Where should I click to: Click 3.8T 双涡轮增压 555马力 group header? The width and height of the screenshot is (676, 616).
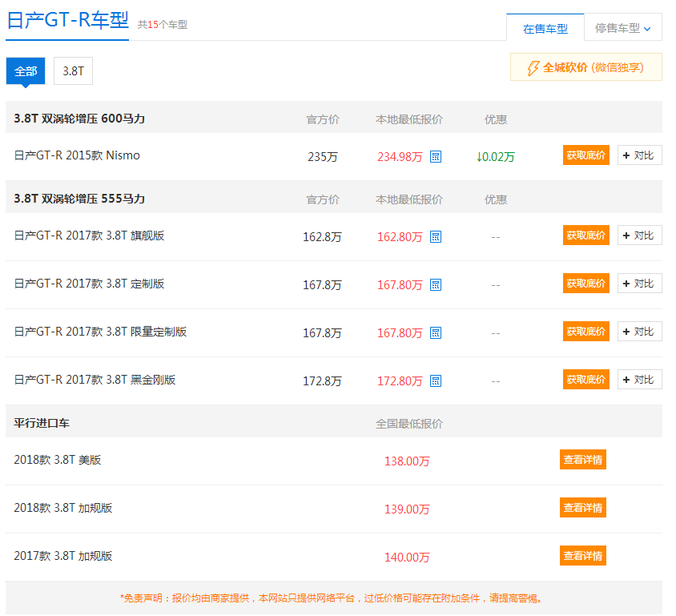tap(79, 199)
